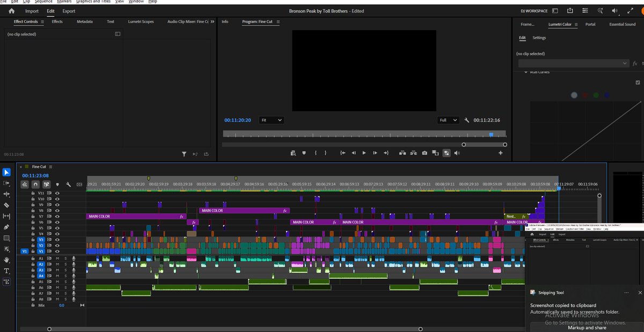Select the Ripple Edit tool
644x332 pixels.
point(6,194)
